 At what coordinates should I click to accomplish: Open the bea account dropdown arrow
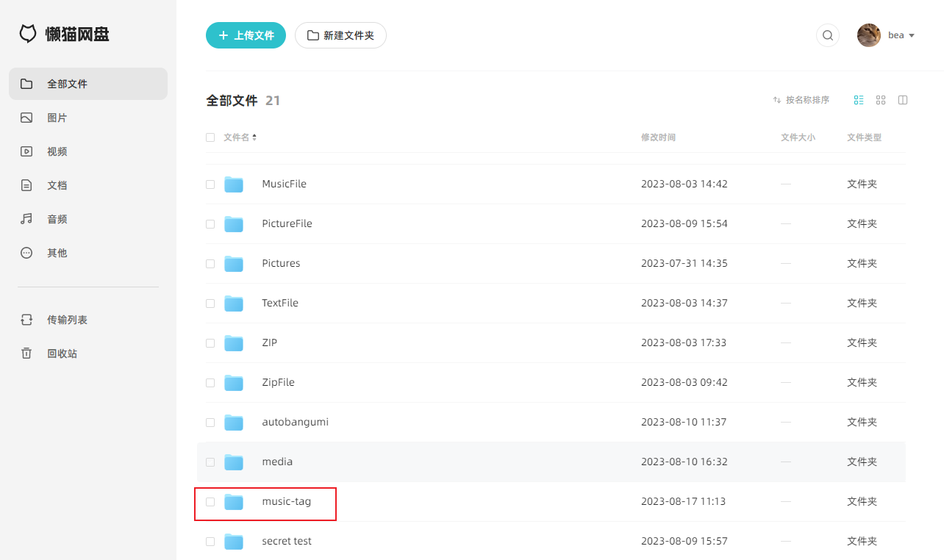click(912, 36)
